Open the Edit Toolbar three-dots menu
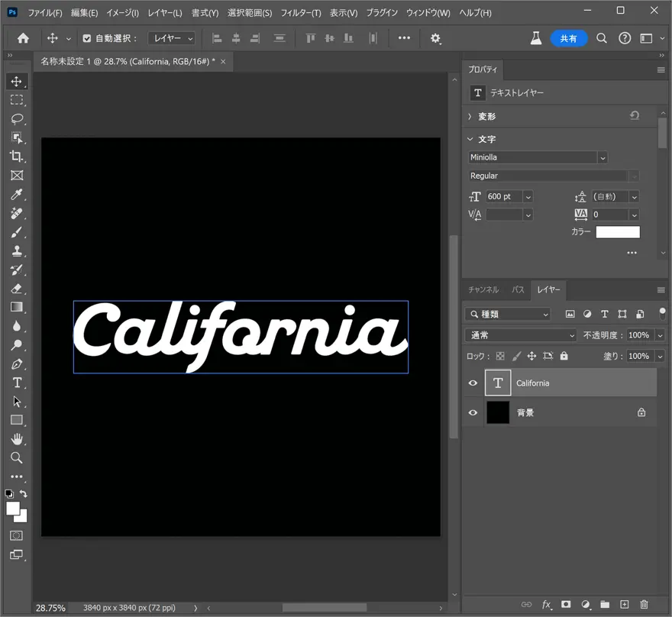 point(17,476)
